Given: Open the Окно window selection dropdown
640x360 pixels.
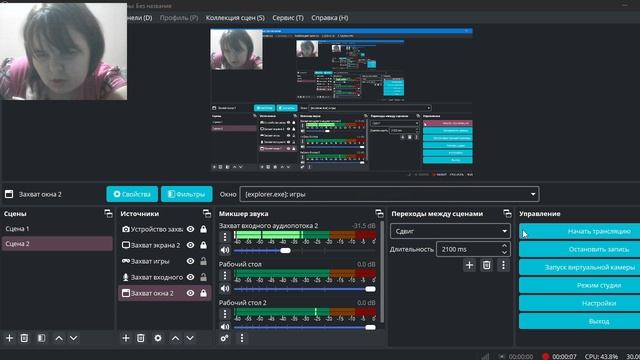Looking at the screenshot, I should coord(389,194).
